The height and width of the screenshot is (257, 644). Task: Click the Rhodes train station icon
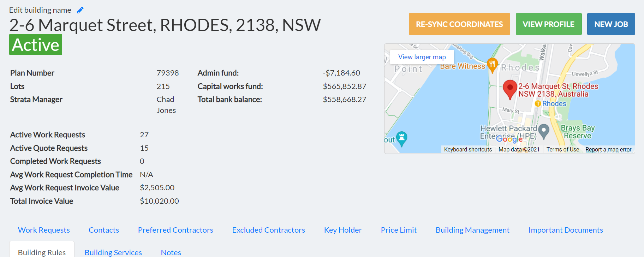538,103
